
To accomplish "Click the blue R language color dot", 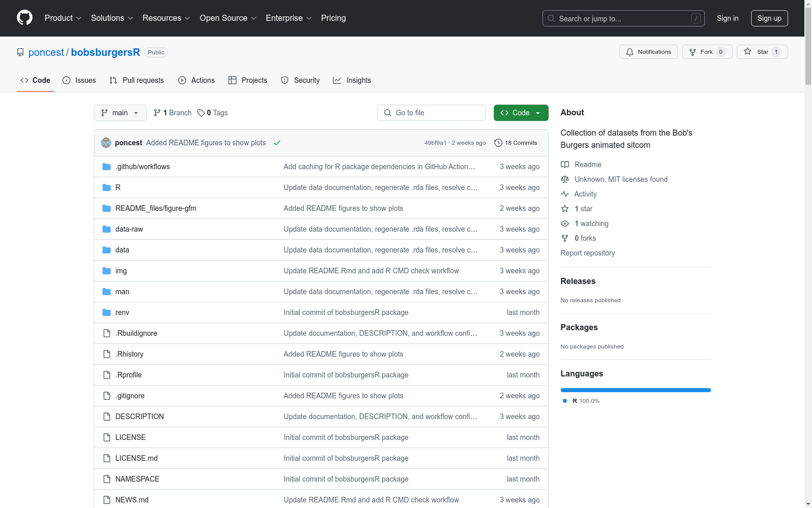I will click(x=565, y=401).
